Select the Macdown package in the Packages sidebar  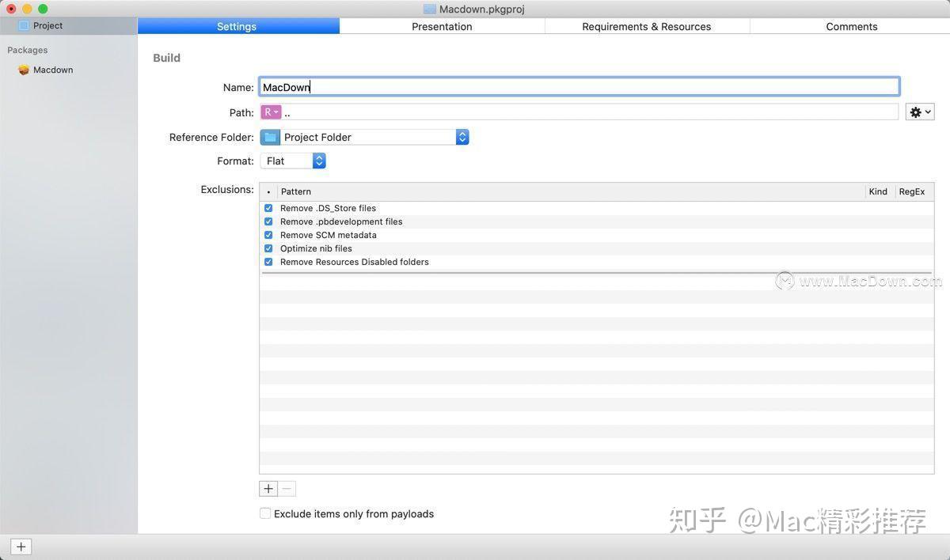click(x=52, y=70)
